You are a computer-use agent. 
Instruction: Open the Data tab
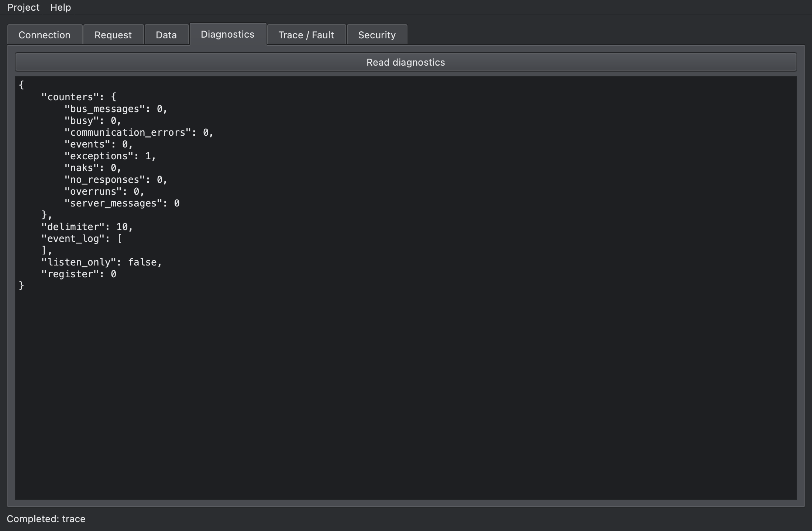click(x=166, y=35)
